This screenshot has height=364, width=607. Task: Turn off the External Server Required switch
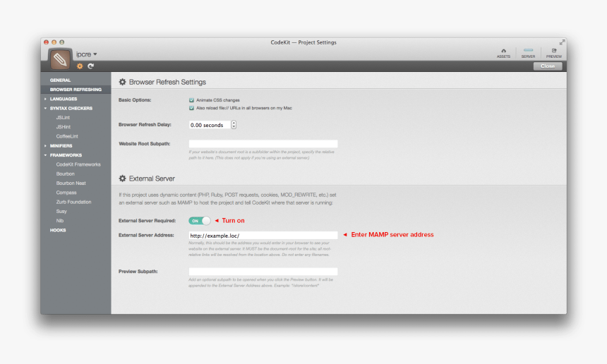[199, 221]
